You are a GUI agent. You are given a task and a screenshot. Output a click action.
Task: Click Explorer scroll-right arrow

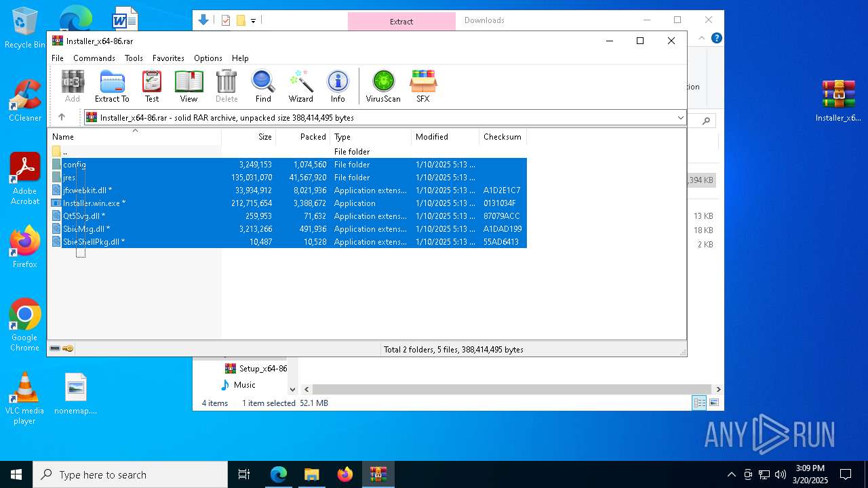coord(718,389)
